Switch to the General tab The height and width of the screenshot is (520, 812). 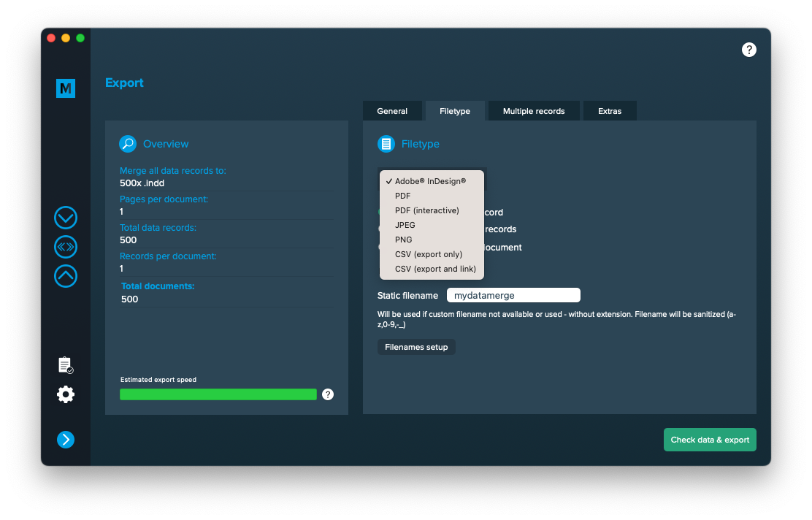[392, 111]
